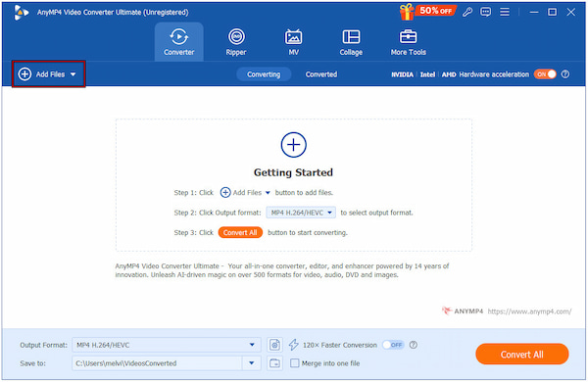Click the large Convert All button
588x382 pixels.
[522, 354]
